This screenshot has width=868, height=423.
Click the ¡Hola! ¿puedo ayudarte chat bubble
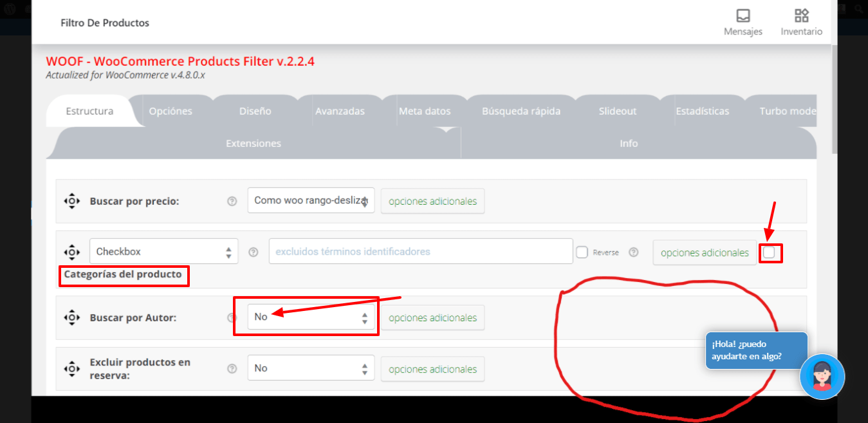click(x=756, y=350)
